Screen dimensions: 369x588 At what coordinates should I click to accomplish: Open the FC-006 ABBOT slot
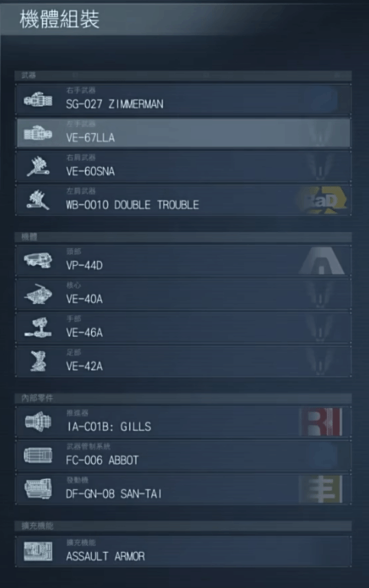point(184,456)
